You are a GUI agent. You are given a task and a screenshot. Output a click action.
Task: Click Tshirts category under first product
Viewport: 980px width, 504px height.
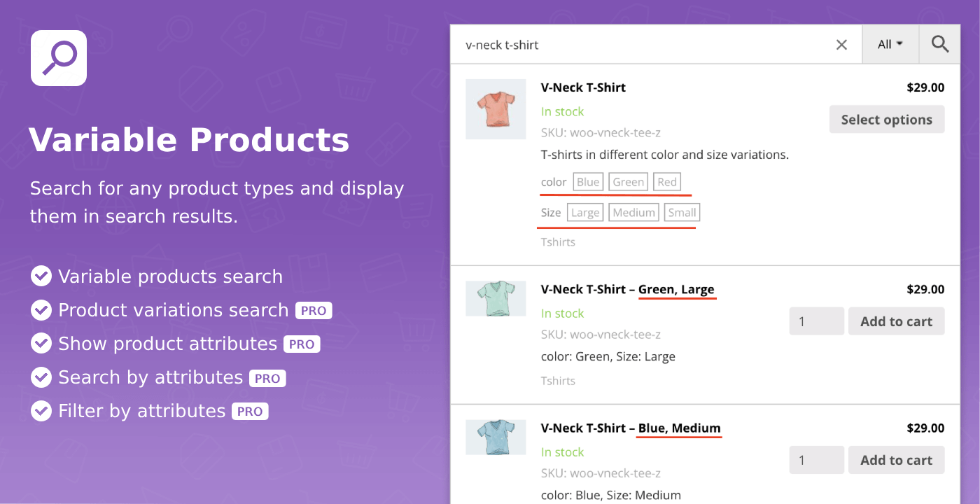coord(558,242)
